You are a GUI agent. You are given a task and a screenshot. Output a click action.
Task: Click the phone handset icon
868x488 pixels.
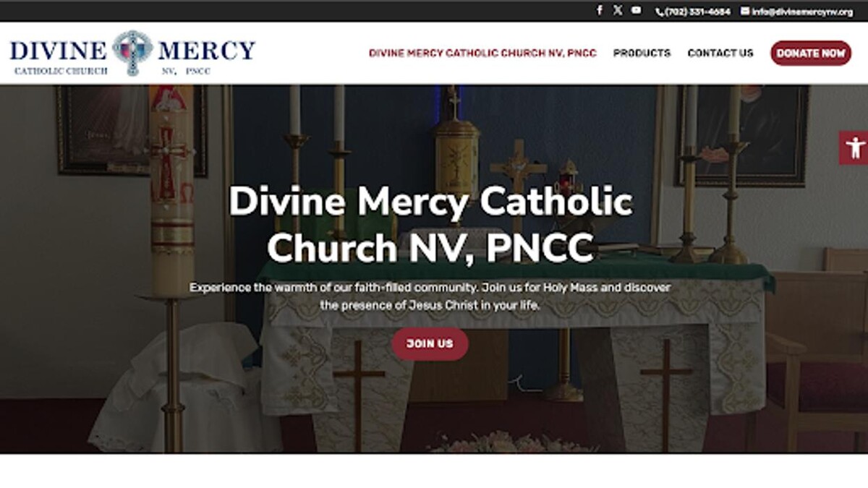660,12
